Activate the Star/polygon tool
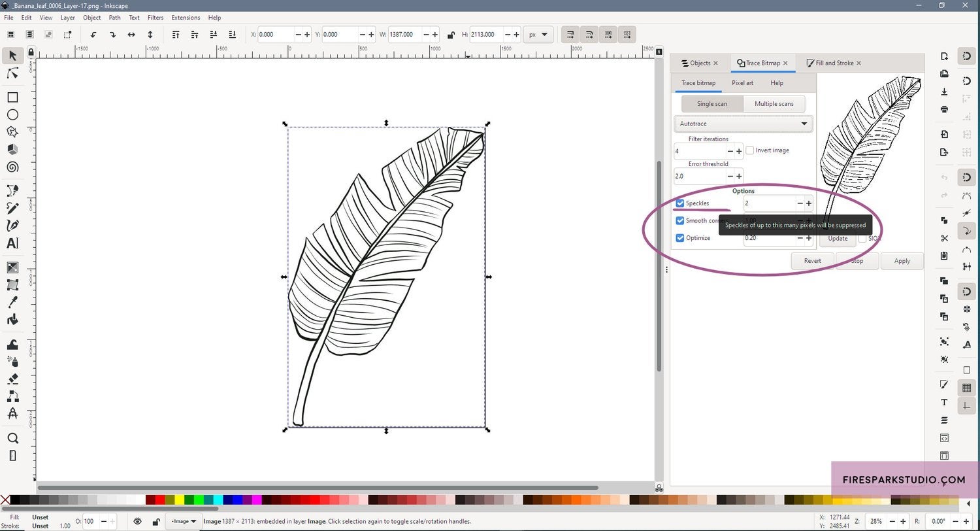The width and height of the screenshot is (980, 531). (12, 132)
